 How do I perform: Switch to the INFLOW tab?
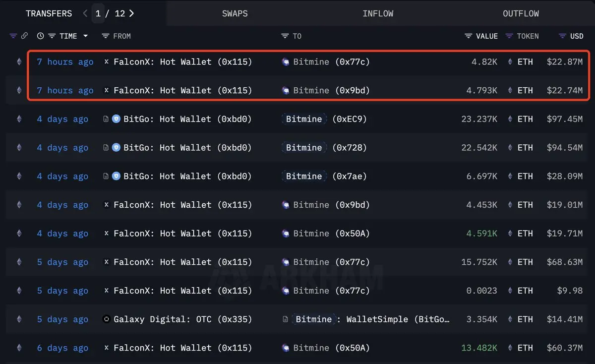(378, 13)
